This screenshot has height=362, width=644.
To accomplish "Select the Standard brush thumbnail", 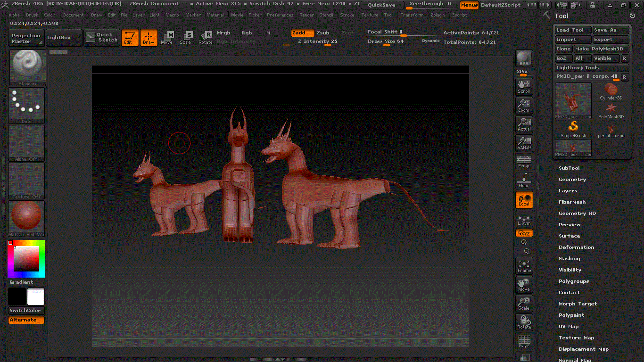I will pos(27,68).
